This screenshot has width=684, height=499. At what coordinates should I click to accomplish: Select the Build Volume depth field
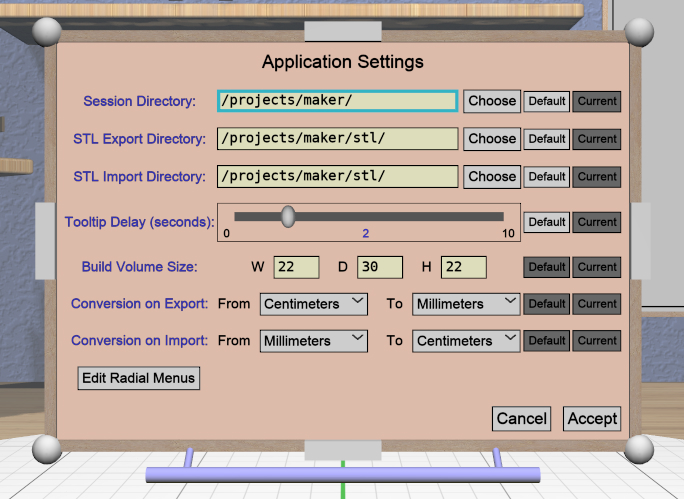click(x=380, y=267)
